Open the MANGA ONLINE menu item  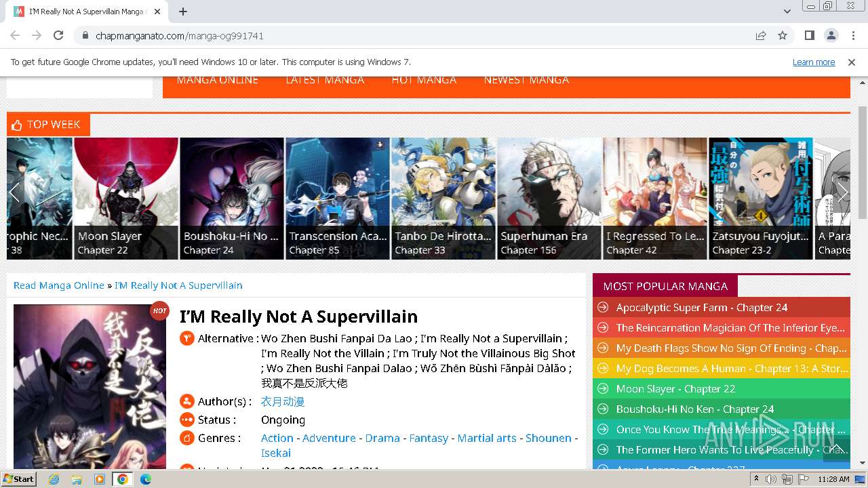218,80
